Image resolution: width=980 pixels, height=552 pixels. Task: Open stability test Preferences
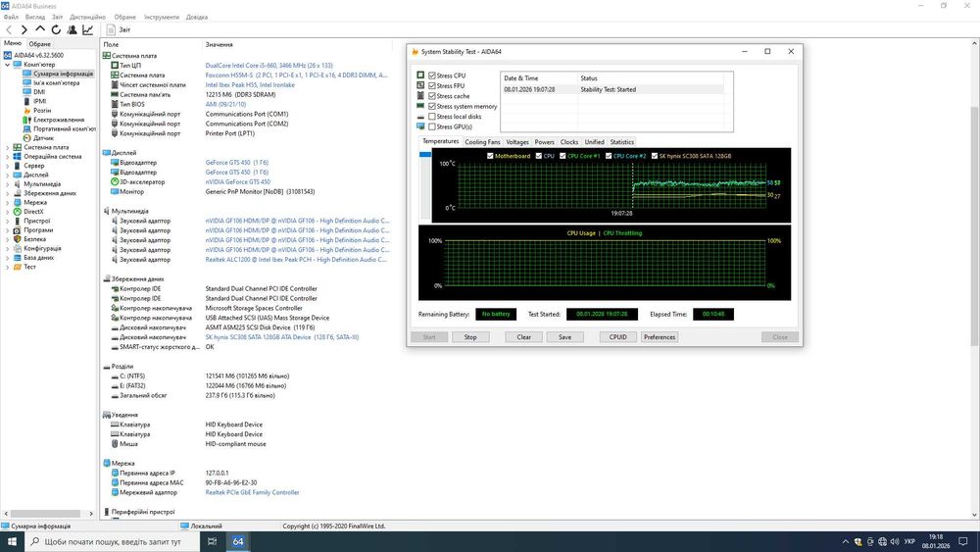(x=660, y=337)
